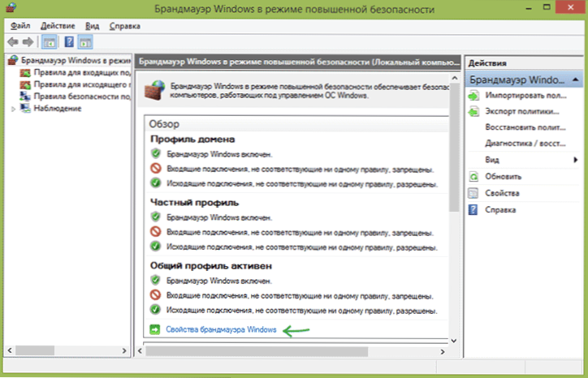
Task: Click green arrow icon beside Свойства брандмауэра
Action: pyautogui.click(x=155, y=329)
